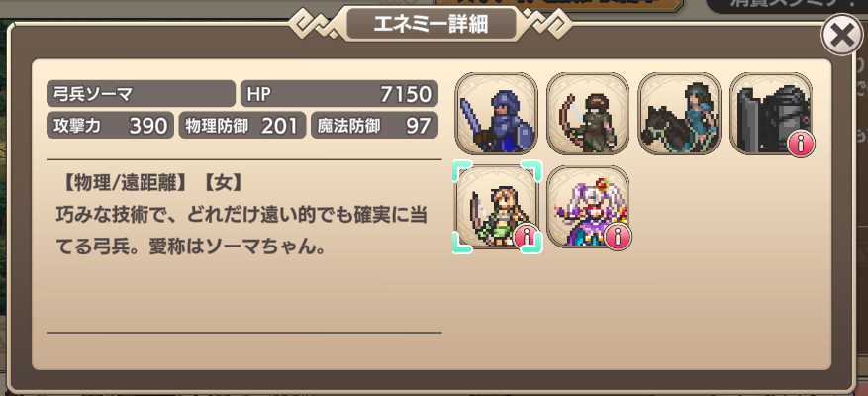868x396 pixels.
Task: Click the エネミー詳細 title banner
Action: click(x=432, y=25)
